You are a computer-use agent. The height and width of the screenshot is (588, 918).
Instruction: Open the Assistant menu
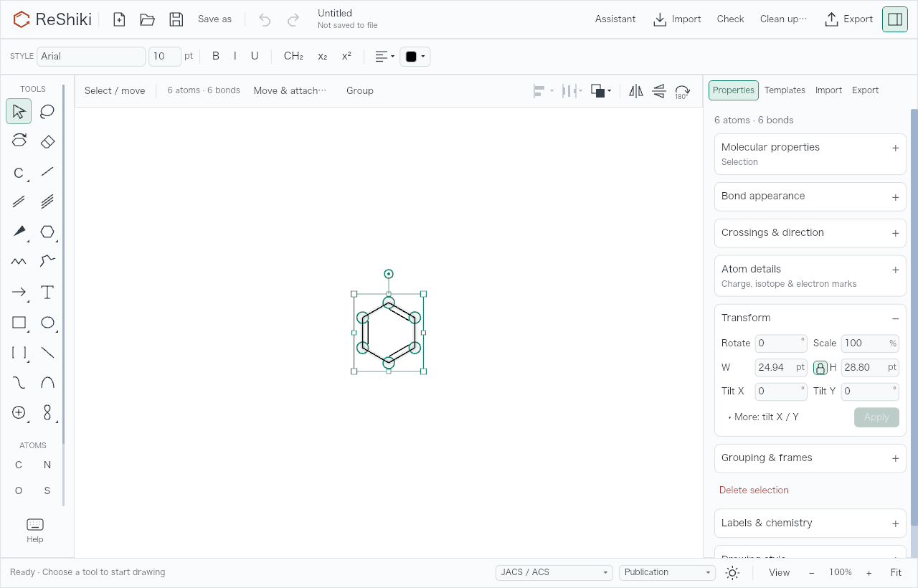click(615, 19)
